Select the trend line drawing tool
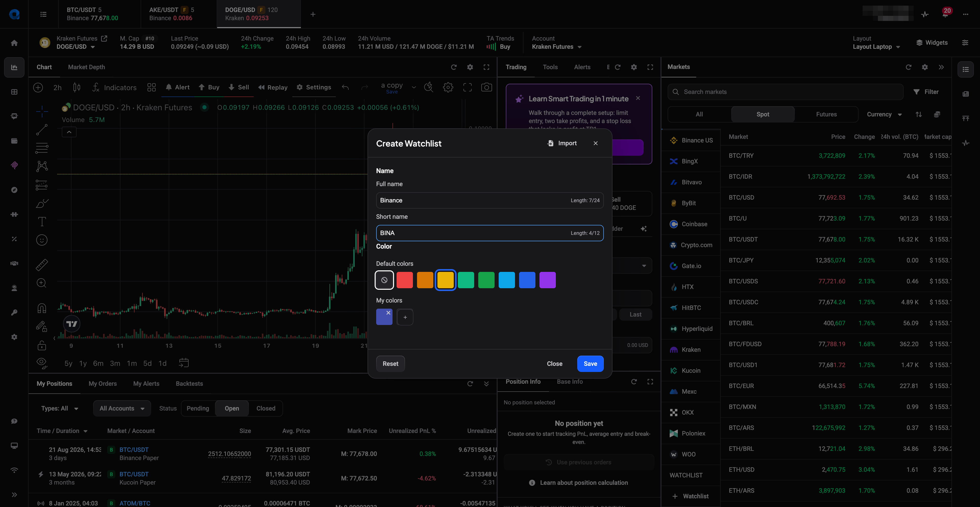Image resolution: width=980 pixels, height=507 pixels. pos(42,129)
